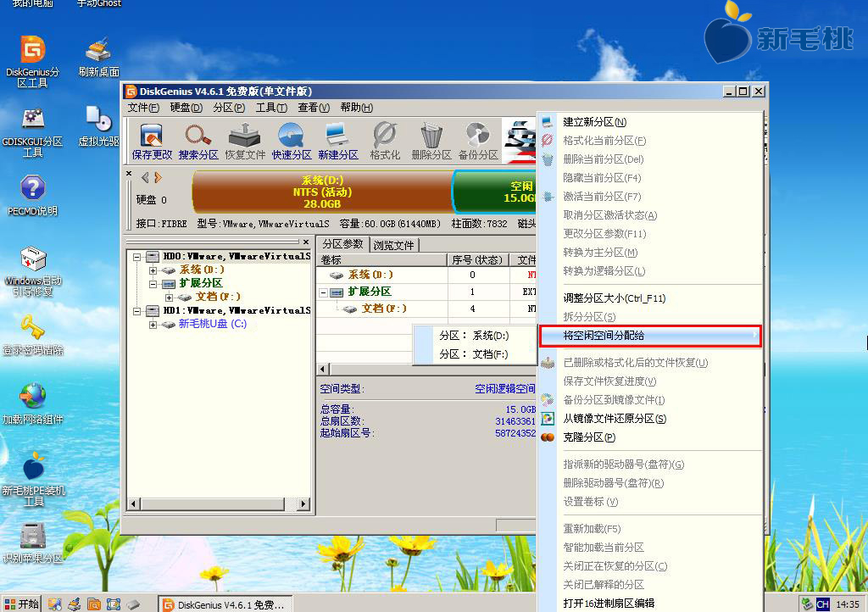The height and width of the screenshot is (612, 868).
Task: Open the 帮助(H) menu
Action: [x=357, y=108]
